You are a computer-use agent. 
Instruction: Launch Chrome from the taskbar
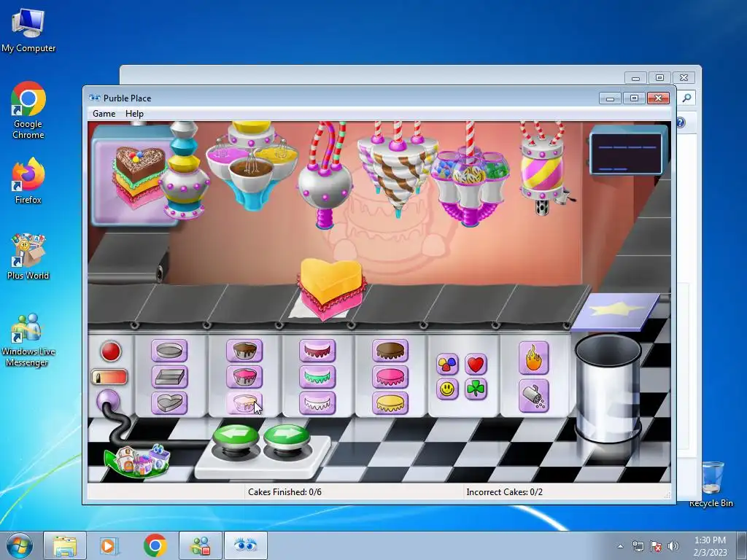coord(155,545)
